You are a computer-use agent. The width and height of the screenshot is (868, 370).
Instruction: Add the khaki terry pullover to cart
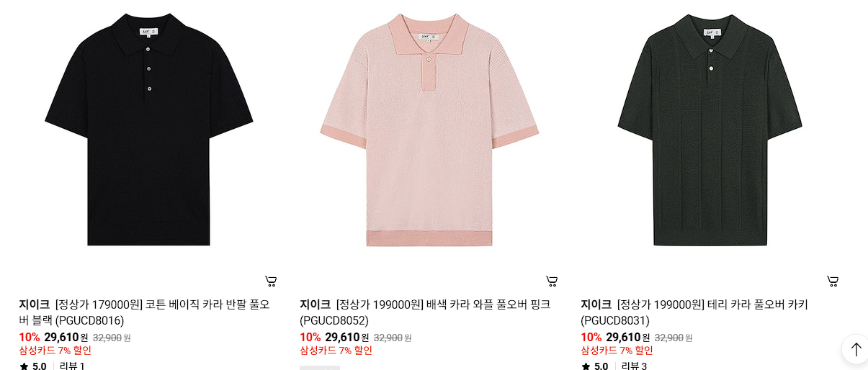(x=833, y=281)
